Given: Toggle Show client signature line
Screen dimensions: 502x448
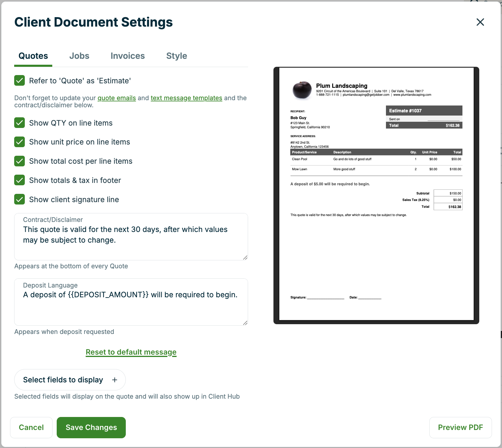Looking at the screenshot, I should click(19, 199).
